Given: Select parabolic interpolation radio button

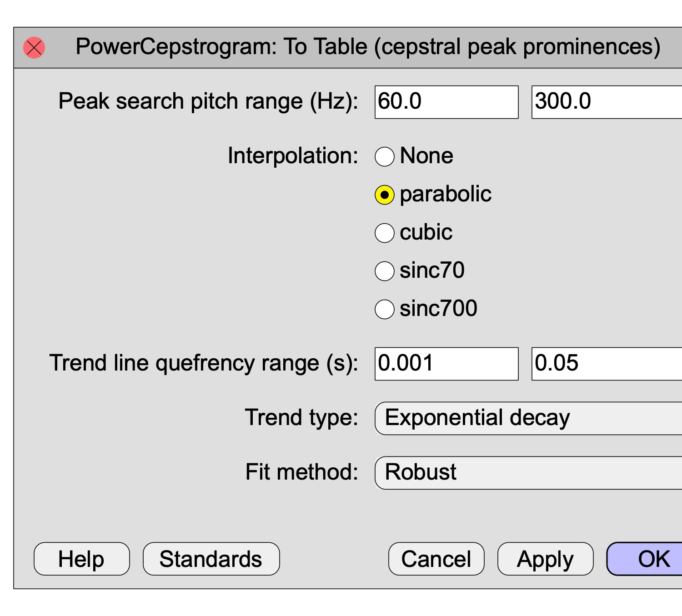Looking at the screenshot, I should (x=385, y=195).
